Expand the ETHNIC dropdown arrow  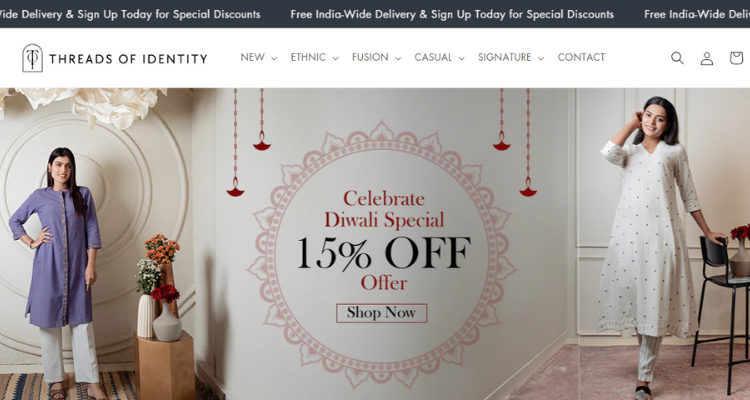coord(335,58)
